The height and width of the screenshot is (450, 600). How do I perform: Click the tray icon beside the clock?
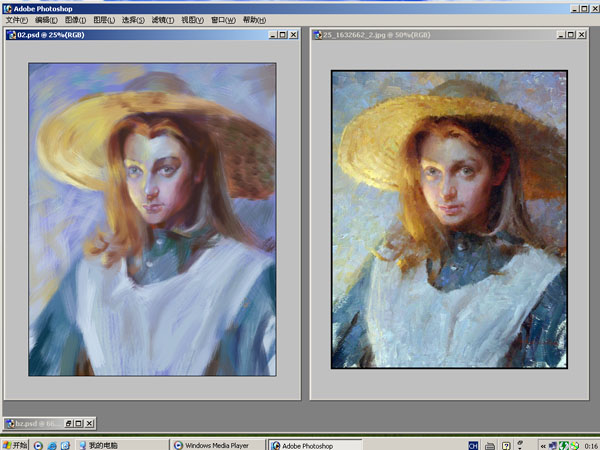click(574, 445)
